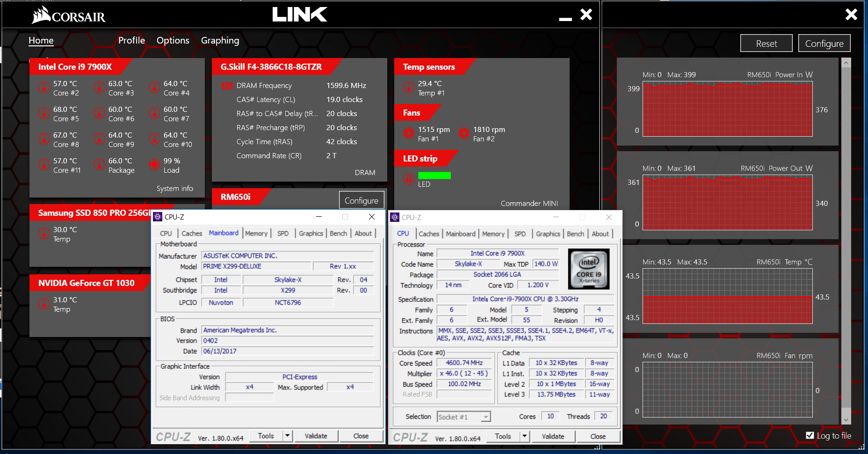
Task: Click the Intel Core i9 X-series logo
Action: [x=589, y=269]
